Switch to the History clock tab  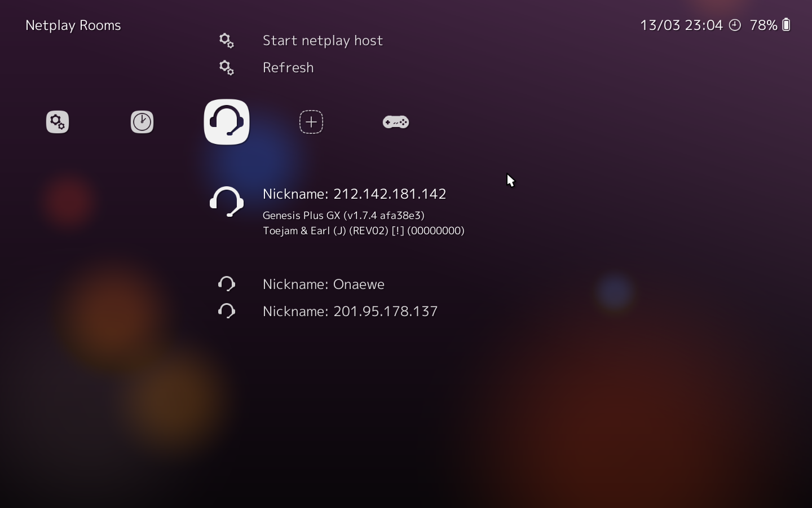pyautogui.click(x=142, y=122)
